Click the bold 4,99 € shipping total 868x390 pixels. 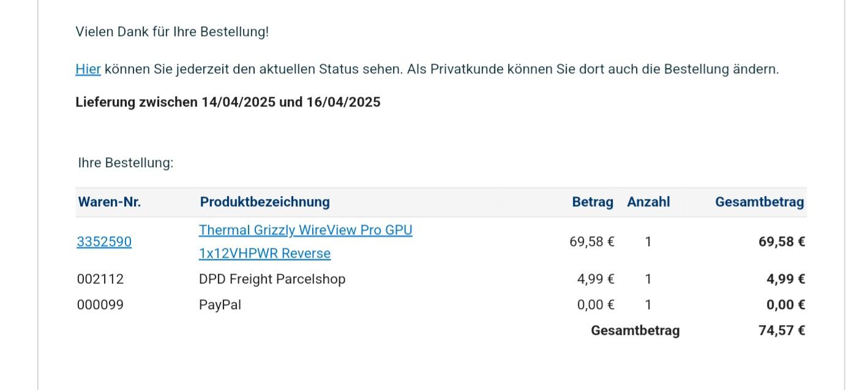(785, 279)
